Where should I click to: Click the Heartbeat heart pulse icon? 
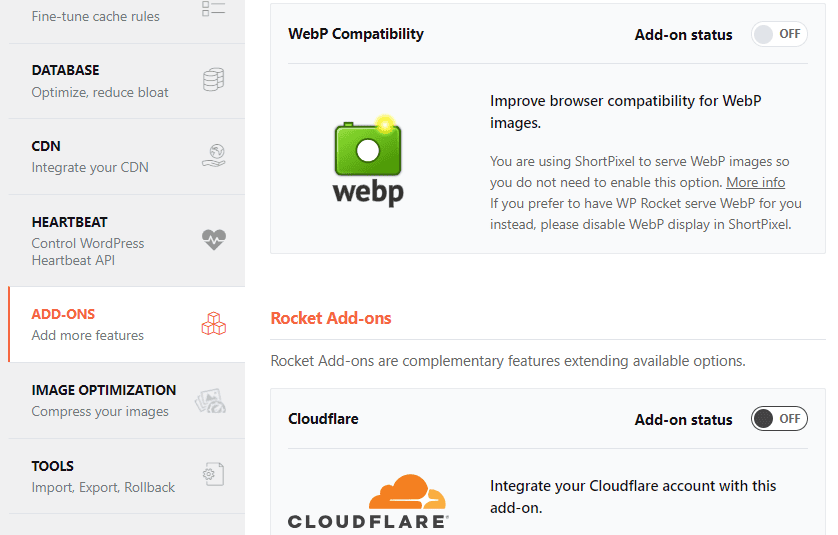tap(214, 239)
